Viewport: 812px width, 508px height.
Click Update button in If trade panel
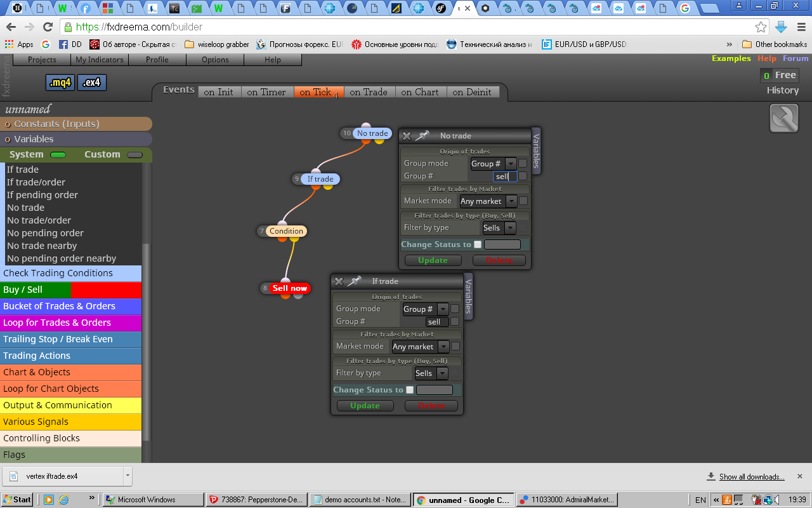365,406
